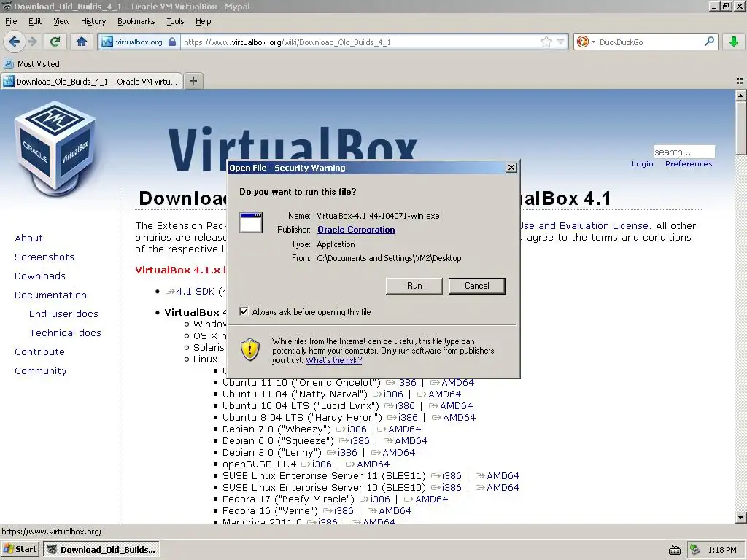Go back with the browser back arrow
Viewport: 747px width, 560px height.
pyautogui.click(x=15, y=42)
